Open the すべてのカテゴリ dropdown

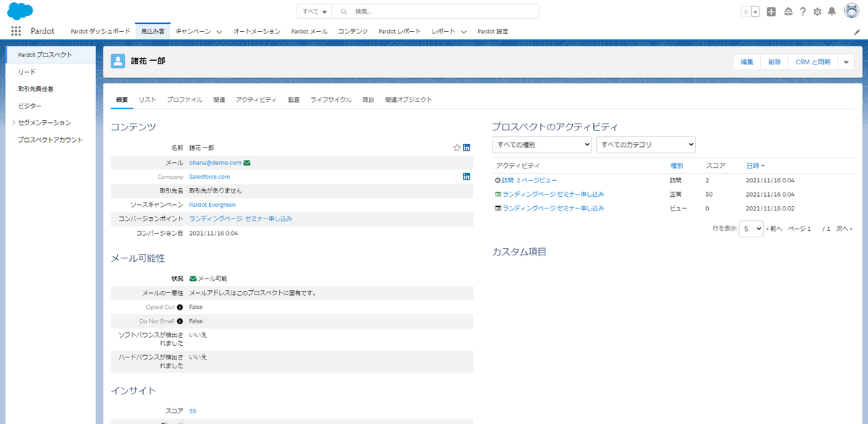(x=646, y=145)
